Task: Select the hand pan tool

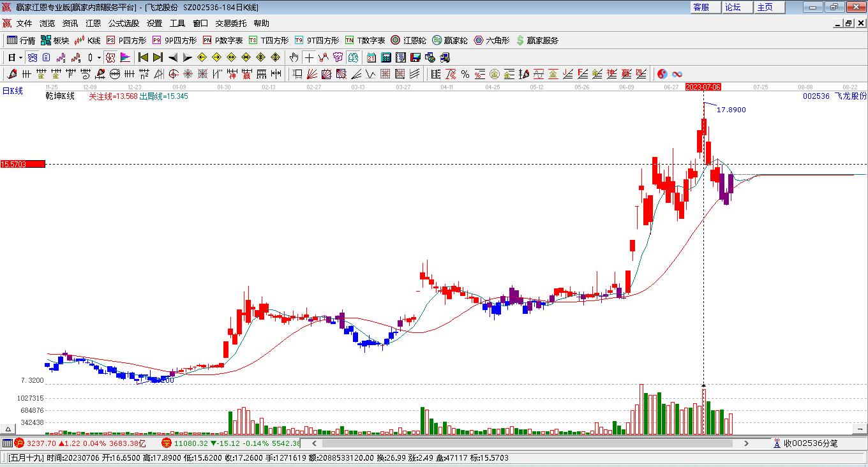Action: (x=294, y=57)
